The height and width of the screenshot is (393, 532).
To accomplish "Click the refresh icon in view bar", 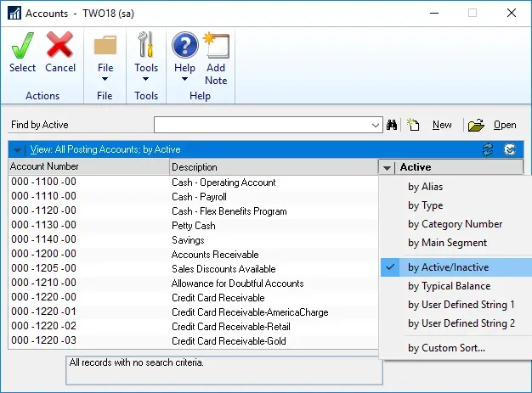I will click(488, 149).
